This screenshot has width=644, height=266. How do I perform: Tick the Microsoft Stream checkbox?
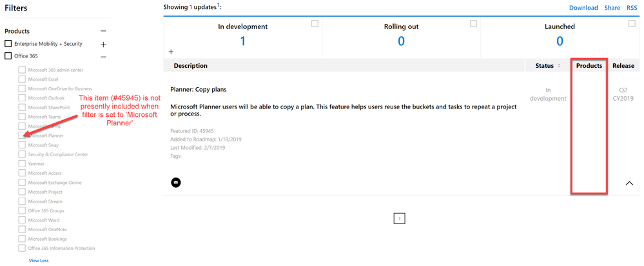pos(22,201)
